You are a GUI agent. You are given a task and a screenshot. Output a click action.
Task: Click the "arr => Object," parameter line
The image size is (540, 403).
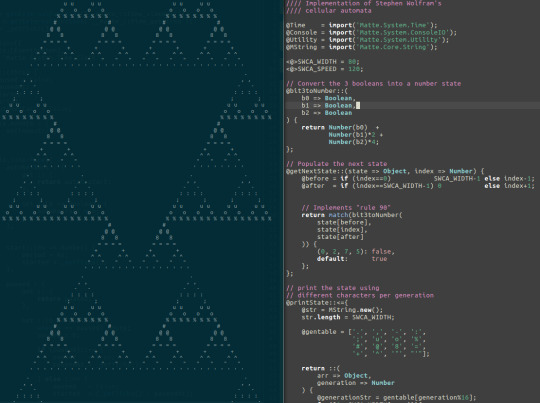pyautogui.click(x=344, y=375)
